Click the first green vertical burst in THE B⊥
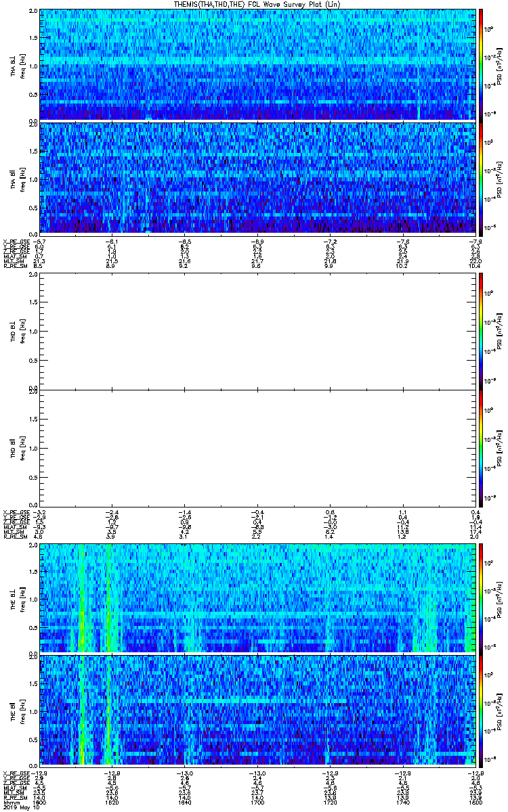This screenshot has width=508, height=812. point(81,598)
